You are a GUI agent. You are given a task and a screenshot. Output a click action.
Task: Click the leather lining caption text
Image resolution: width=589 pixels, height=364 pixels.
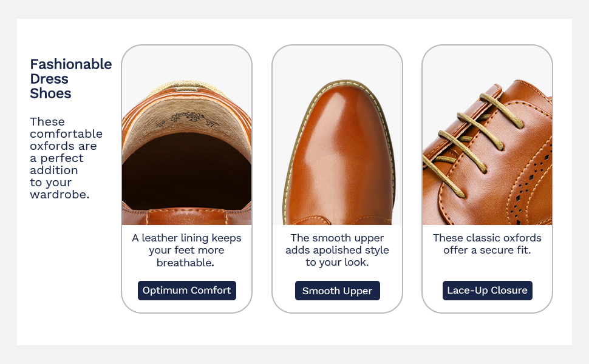[x=186, y=250]
